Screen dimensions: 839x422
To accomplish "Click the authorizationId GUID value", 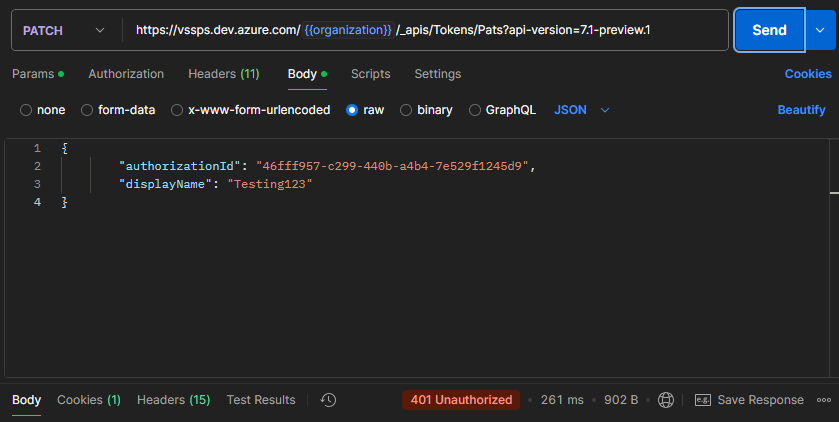I will pyautogui.click(x=392, y=166).
